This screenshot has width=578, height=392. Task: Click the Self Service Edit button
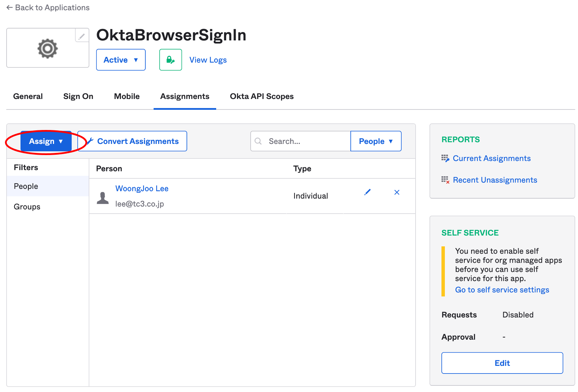click(502, 363)
